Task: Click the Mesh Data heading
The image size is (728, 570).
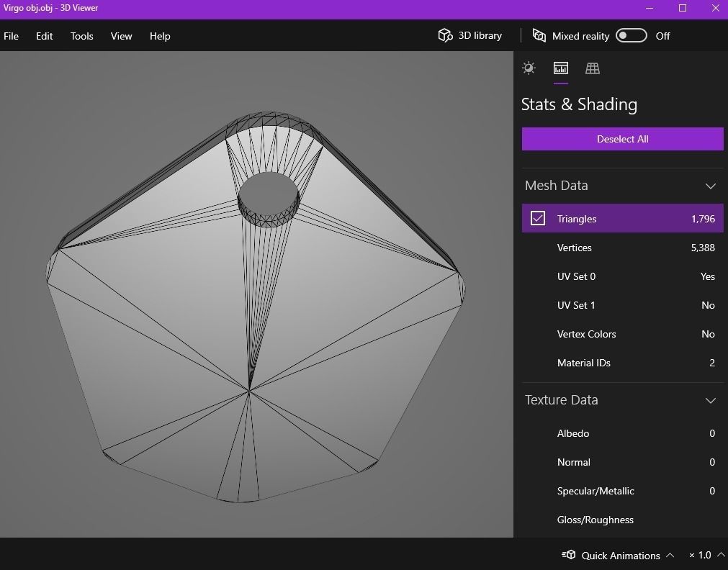Action: coord(556,185)
